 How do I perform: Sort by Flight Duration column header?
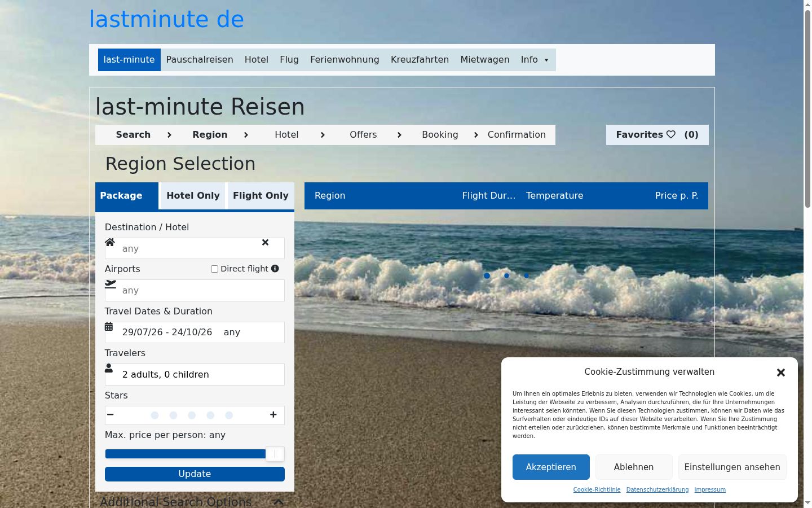(489, 196)
